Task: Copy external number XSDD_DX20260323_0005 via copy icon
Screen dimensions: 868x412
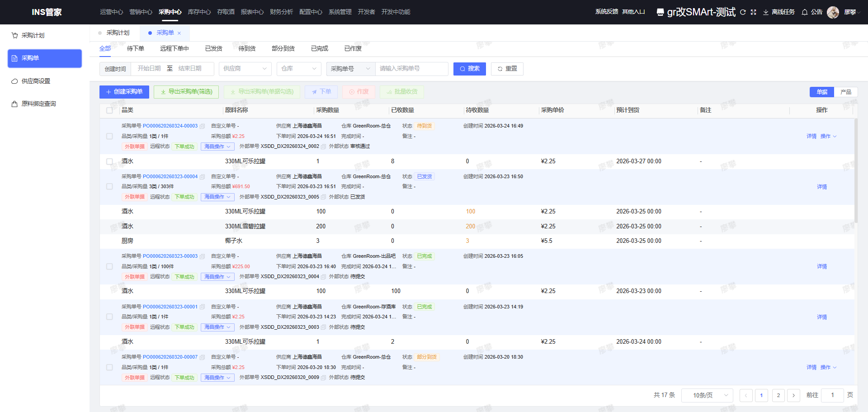Action: pos(323,197)
